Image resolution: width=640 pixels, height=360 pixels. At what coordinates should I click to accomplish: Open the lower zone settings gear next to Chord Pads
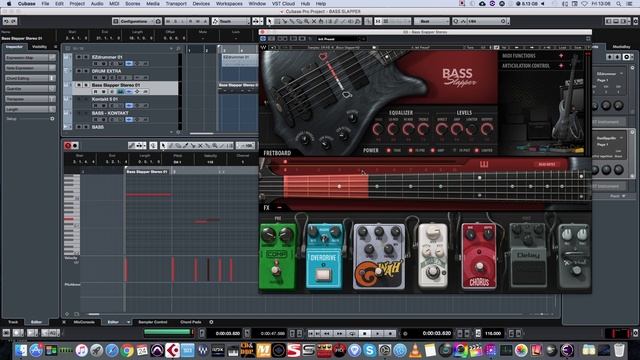pos(211,322)
